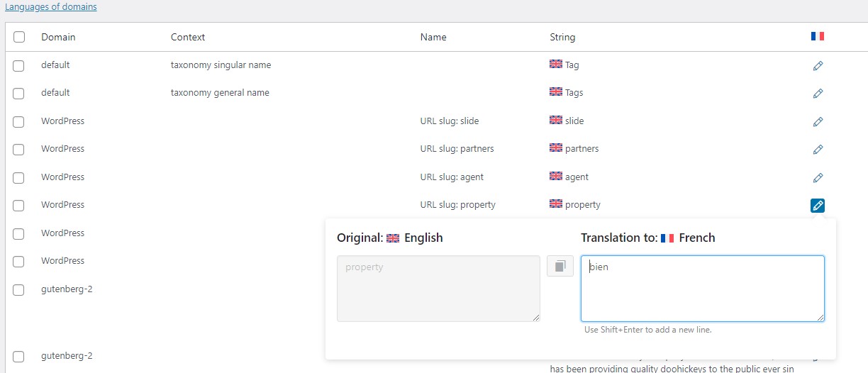Click the French flag column header

coord(818,36)
